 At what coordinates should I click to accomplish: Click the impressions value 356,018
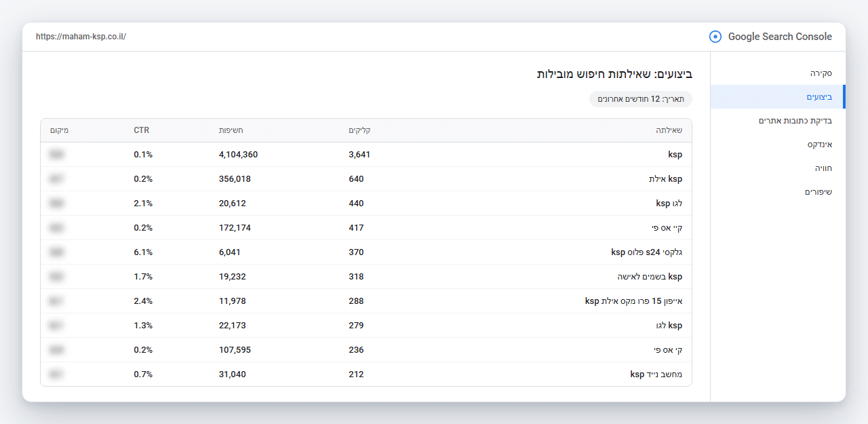coord(235,179)
